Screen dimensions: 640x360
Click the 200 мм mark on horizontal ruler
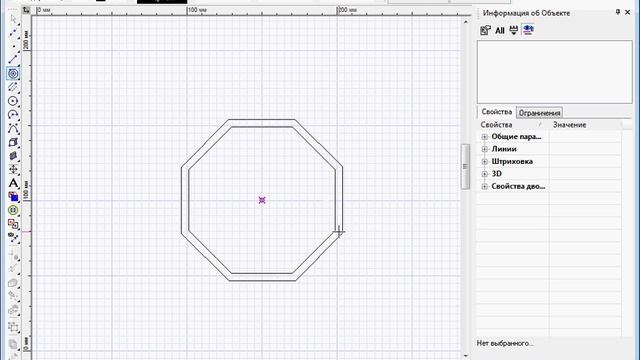pyautogui.click(x=347, y=10)
